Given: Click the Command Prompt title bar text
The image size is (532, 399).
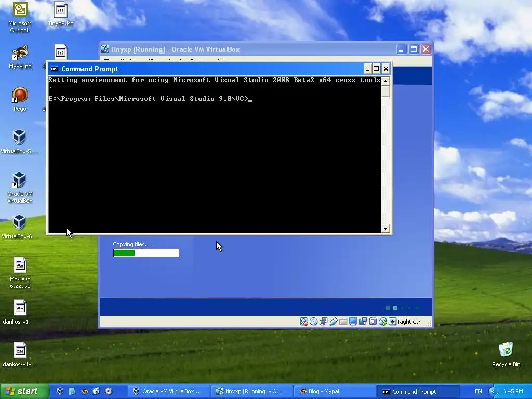Looking at the screenshot, I should [89, 69].
